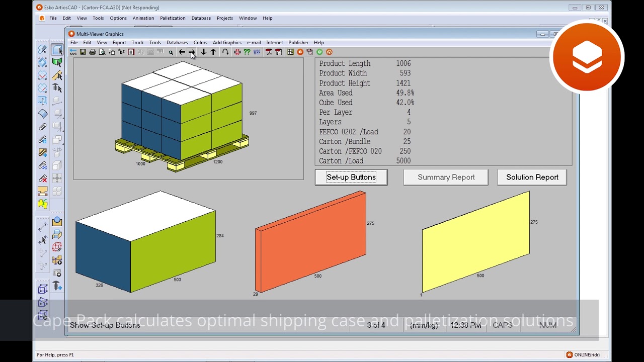
Task: Click the 'abc' text icon in toolbar
Action: tap(121, 52)
